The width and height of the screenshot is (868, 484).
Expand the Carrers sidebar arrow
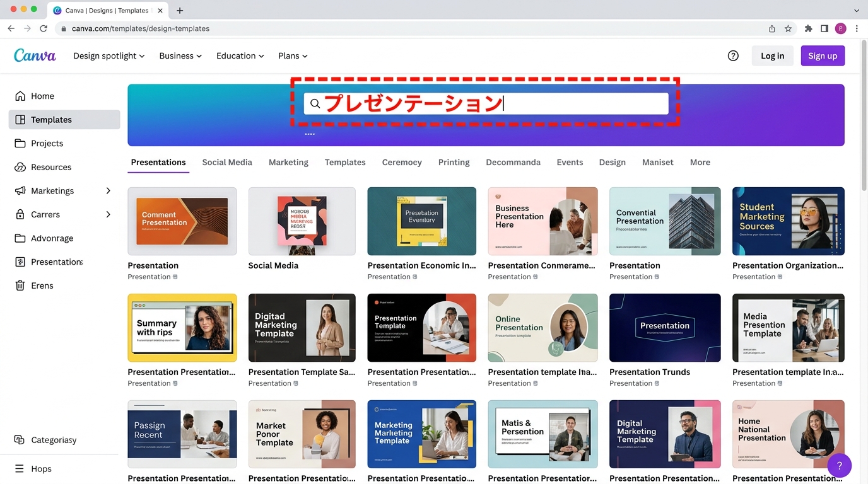point(108,214)
